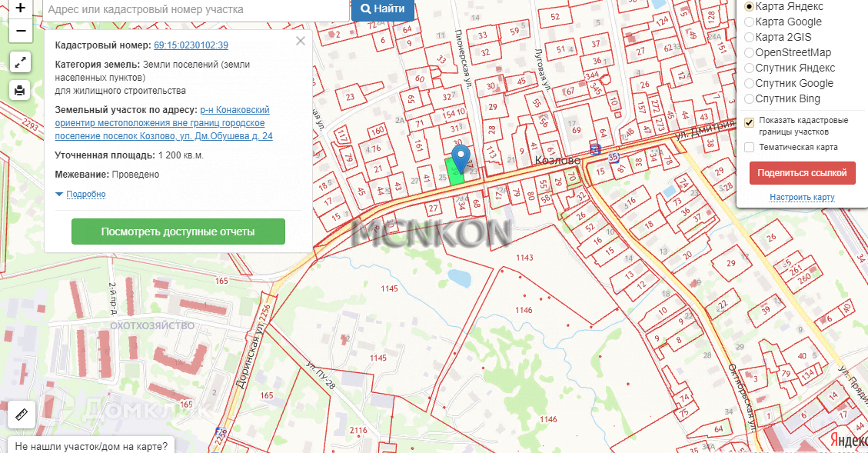The height and width of the screenshot is (453, 868).
Task: Zoom out with the minus button
Action: coord(21,31)
